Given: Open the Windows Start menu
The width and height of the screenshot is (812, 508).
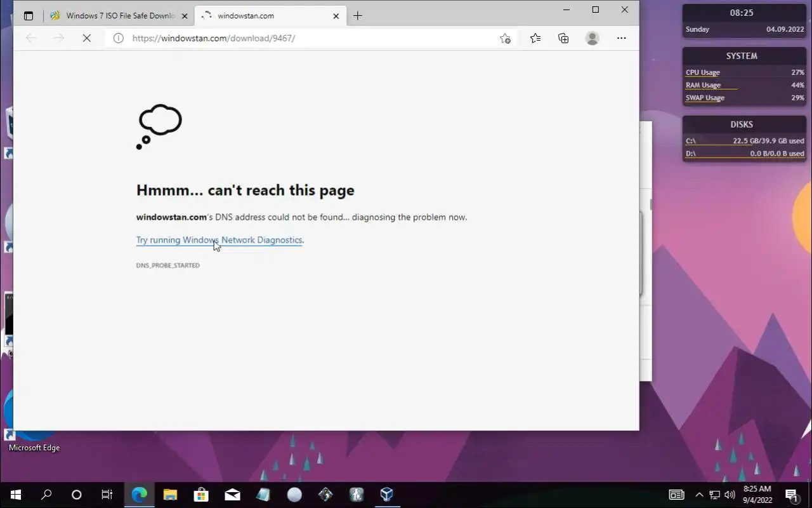Looking at the screenshot, I should tap(15, 495).
